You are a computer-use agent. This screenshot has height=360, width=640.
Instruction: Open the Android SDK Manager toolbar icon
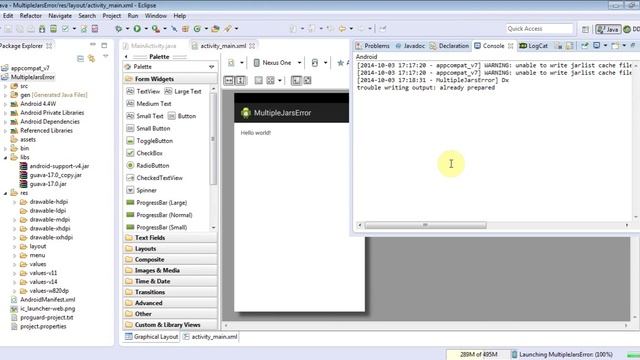pos(42,29)
